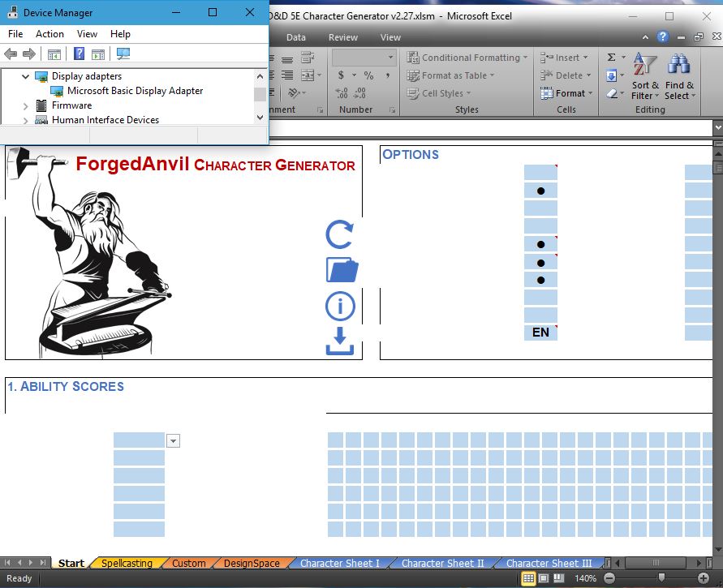Screen dimensions: 723x588
Task: Open the Cell Styles dropdown
Action: (439, 93)
